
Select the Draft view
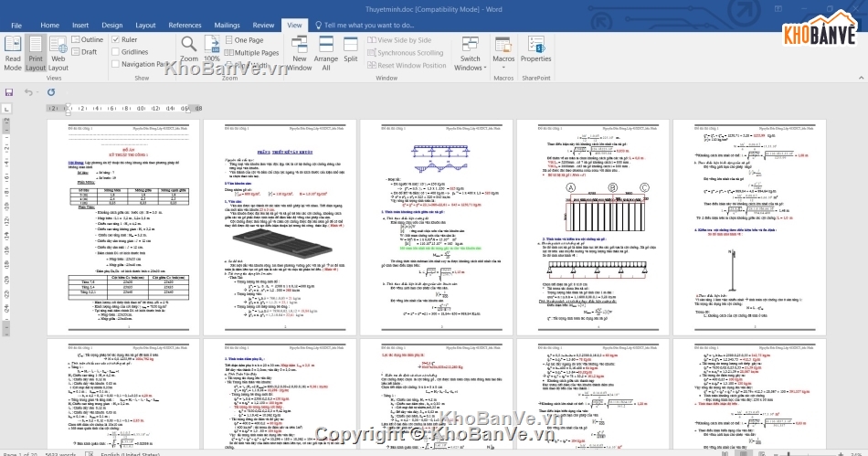(84, 51)
